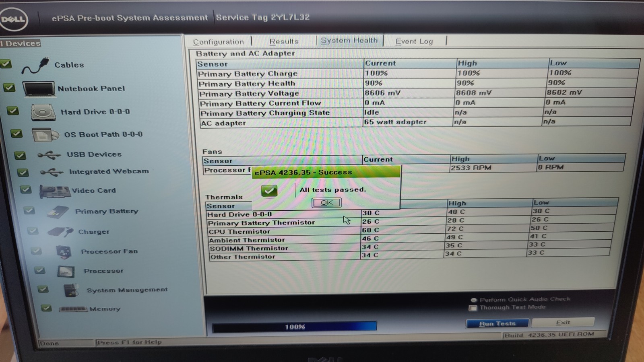Switch to the Configuration tab
The height and width of the screenshot is (362, 644).
click(218, 42)
